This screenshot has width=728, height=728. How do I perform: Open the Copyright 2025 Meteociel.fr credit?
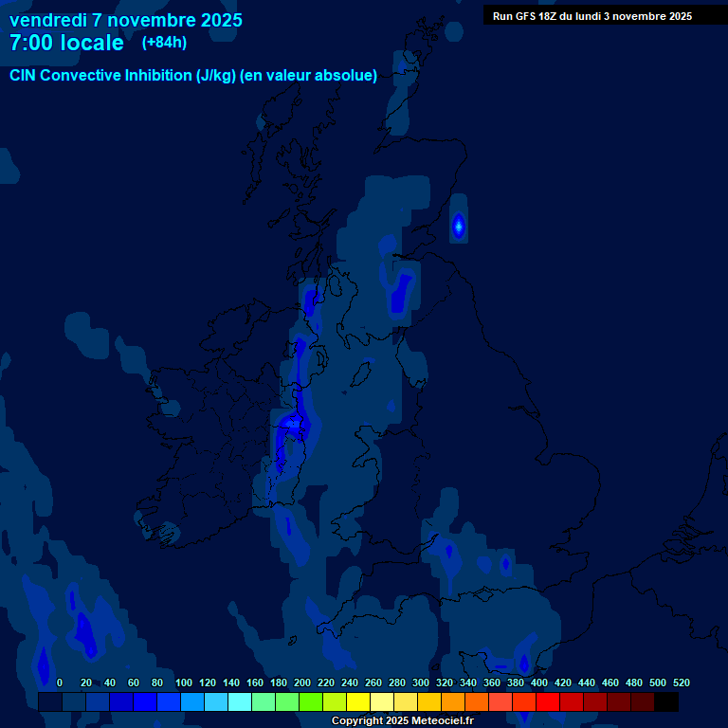point(402,721)
